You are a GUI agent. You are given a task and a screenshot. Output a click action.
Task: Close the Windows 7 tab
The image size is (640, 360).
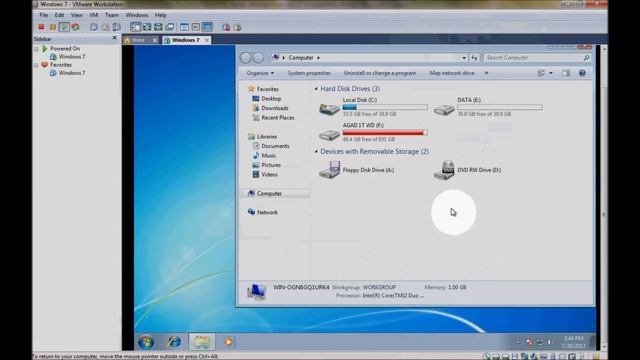pyautogui.click(x=207, y=40)
